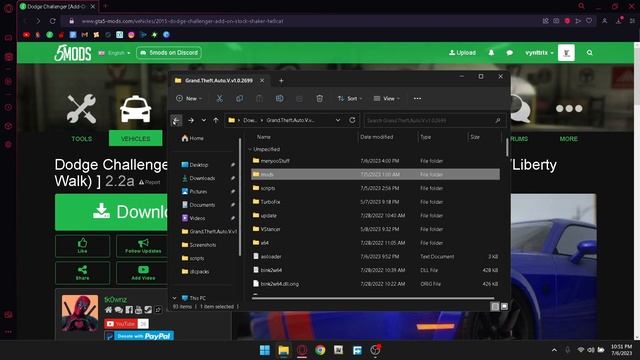The image size is (640, 360).
Task: Click 5mods on Discord button
Action: click(169, 53)
